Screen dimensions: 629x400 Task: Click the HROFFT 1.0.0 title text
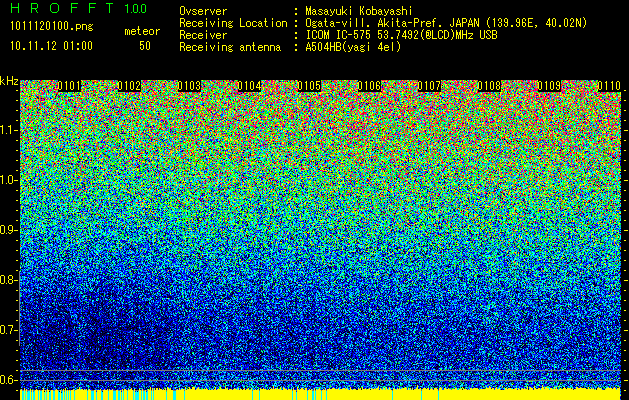pyautogui.click(x=79, y=8)
